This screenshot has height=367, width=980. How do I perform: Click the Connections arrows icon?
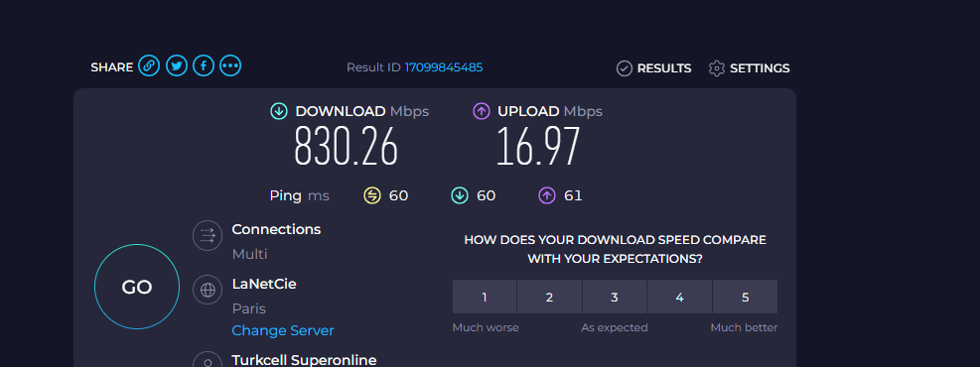click(x=208, y=235)
